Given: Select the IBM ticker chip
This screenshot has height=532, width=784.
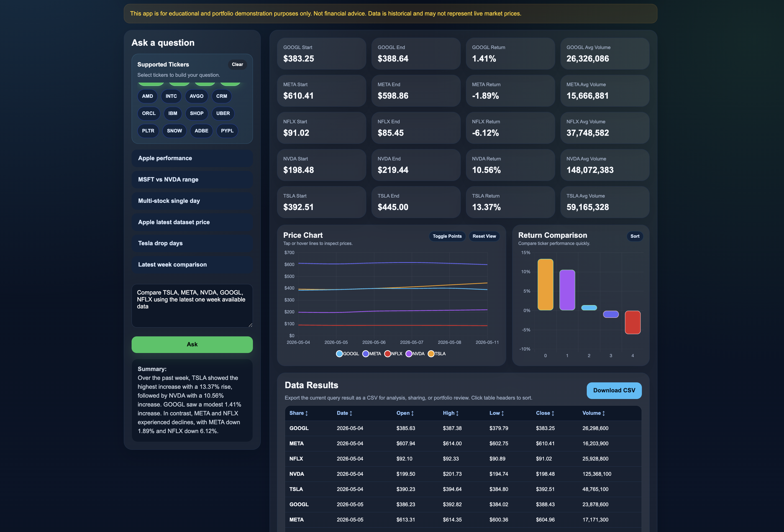Looking at the screenshot, I should point(173,113).
